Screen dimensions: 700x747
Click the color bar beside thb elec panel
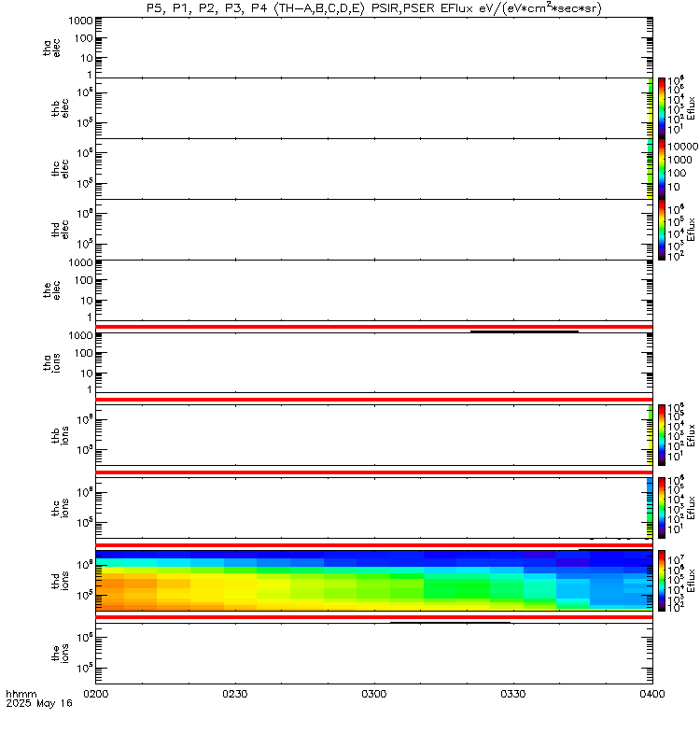pos(662,108)
